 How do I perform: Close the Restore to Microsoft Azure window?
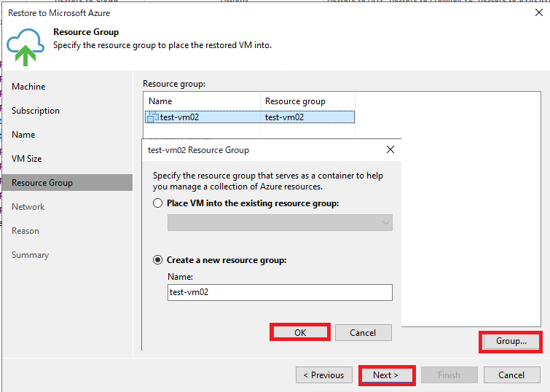click(539, 12)
